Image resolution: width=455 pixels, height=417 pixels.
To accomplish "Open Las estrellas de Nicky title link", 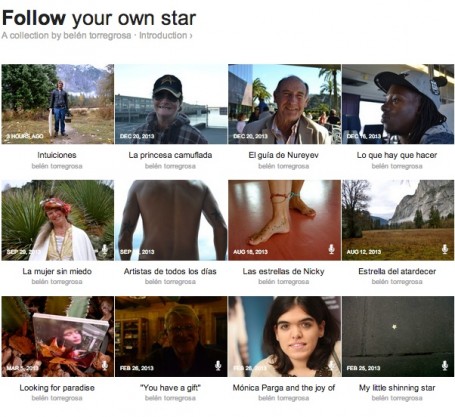I will (x=283, y=271).
